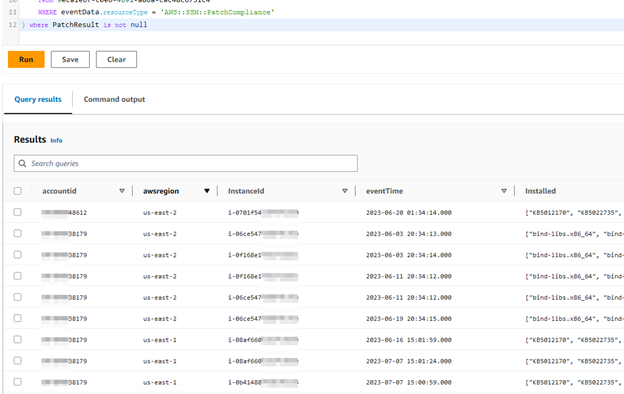Open the Command output tab
The width and height of the screenshot is (624, 394).
point(114,99)
